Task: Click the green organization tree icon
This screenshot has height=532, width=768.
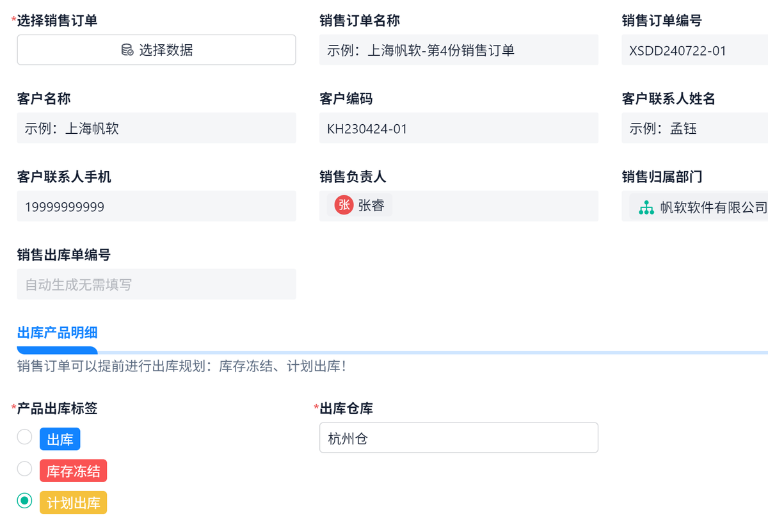Action: pyautogui.click(x=646, y=207)
